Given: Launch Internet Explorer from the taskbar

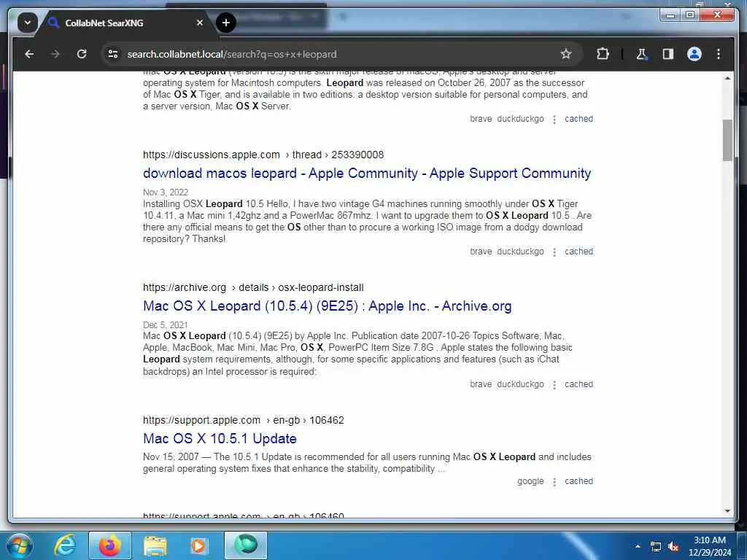Looking at the screenshot, I should pos(65,545).
